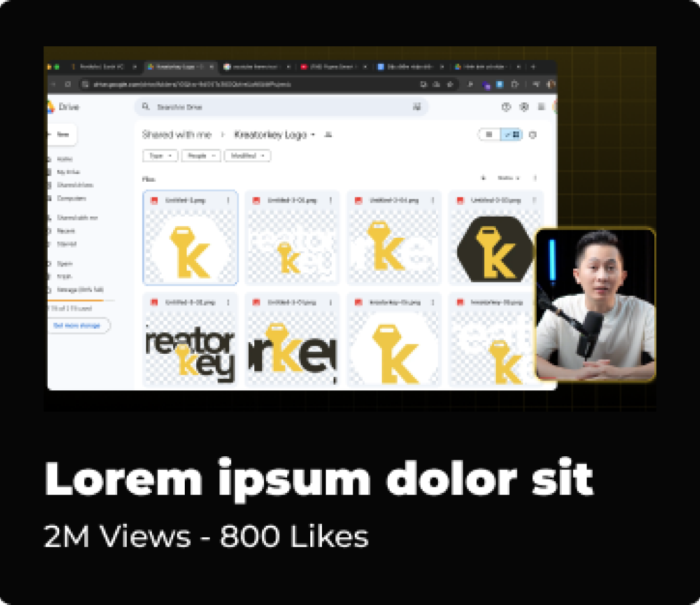Image resolution: width=700 pixels, height=605 pixels.
Task: Click the presenter webcam overlay
Action: pyautogui.click(x=595, y=304)
